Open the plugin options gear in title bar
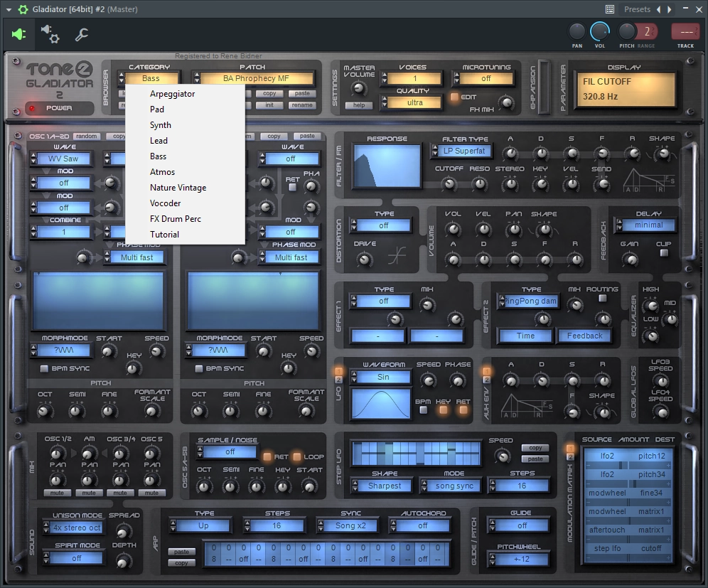 [x=23, y=9]
